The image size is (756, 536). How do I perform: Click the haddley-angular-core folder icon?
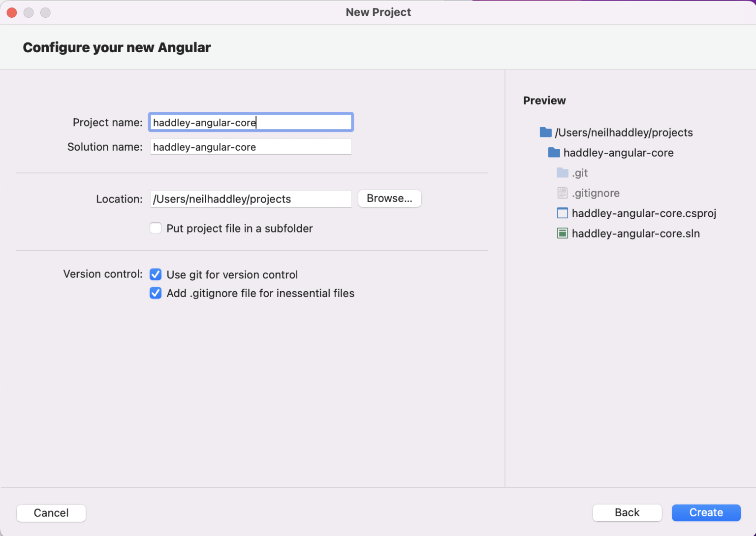(554, 152)
